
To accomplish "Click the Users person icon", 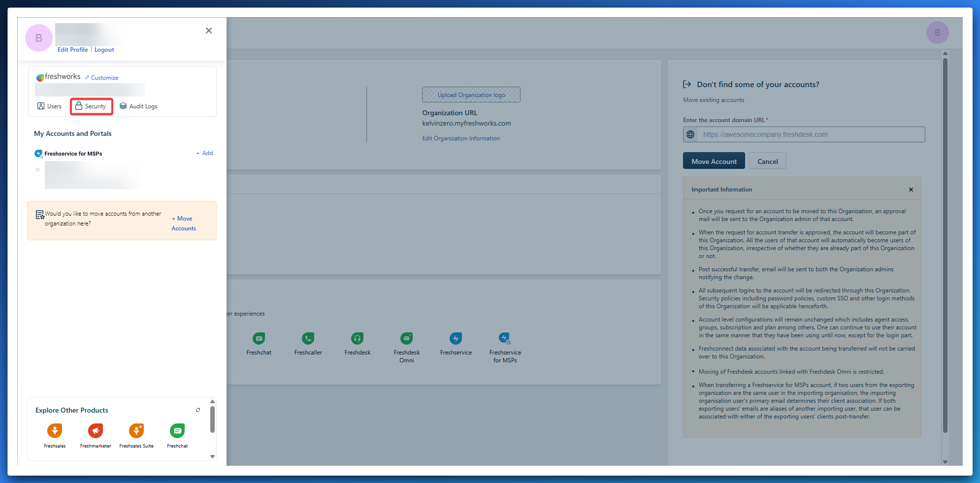I will click(41, 106).
